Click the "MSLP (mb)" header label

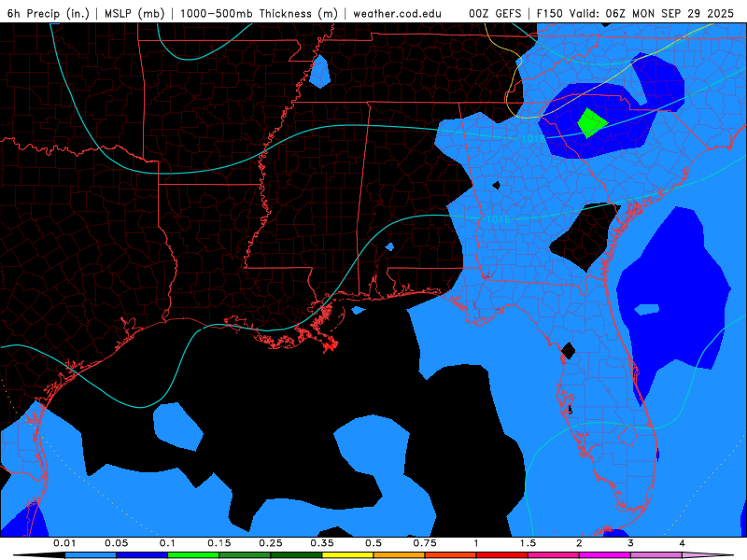point(134,13)
